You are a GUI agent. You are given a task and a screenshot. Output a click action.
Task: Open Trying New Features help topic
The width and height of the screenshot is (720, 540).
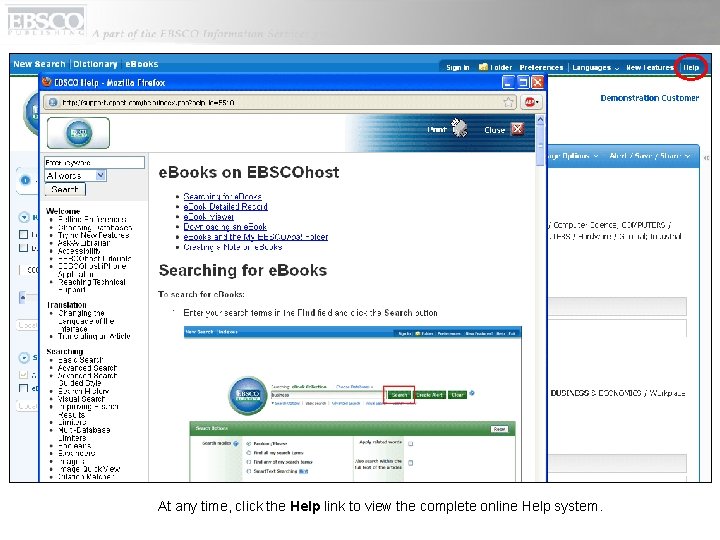(94, 235)
